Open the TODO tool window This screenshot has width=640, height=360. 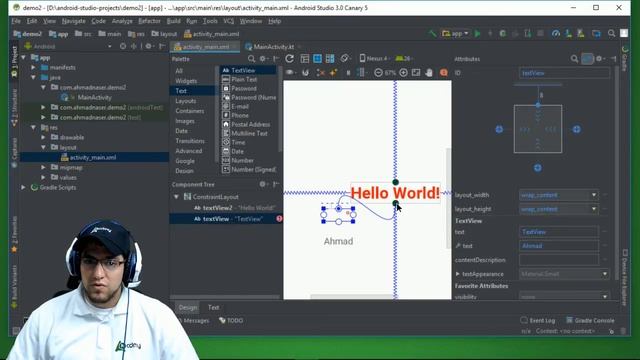(x=231, y=320)
